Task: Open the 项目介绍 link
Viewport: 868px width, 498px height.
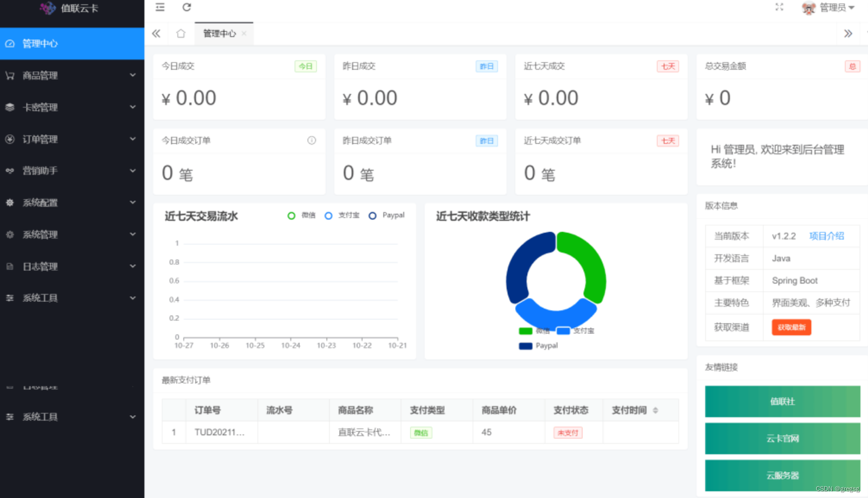Action: pos(827,236)
